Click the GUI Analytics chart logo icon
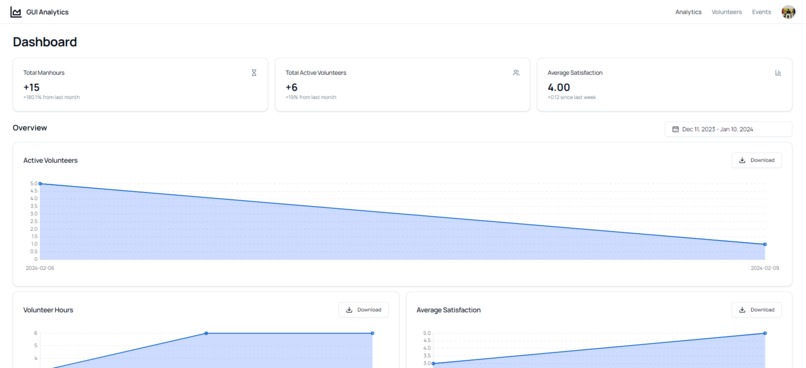 pos(16,12)
